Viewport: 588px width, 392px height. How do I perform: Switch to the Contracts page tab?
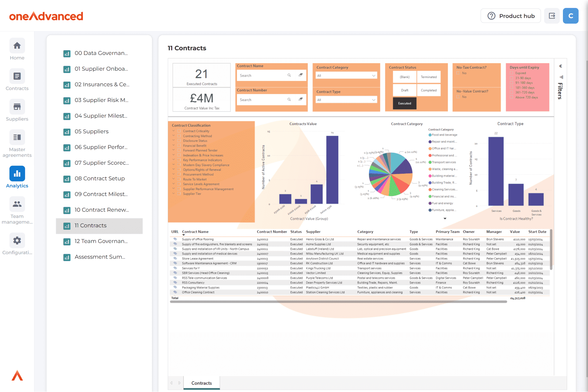(x=202, y=383)
